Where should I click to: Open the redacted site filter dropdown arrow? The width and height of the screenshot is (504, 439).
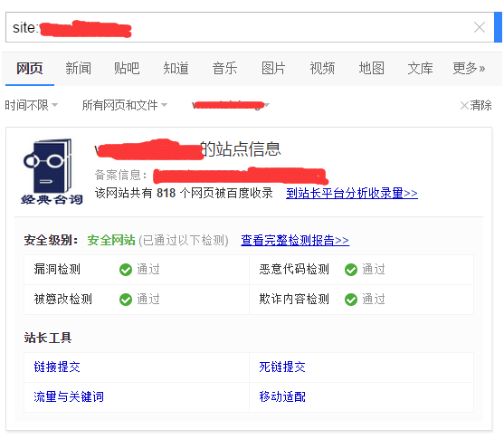click(267, 105)
